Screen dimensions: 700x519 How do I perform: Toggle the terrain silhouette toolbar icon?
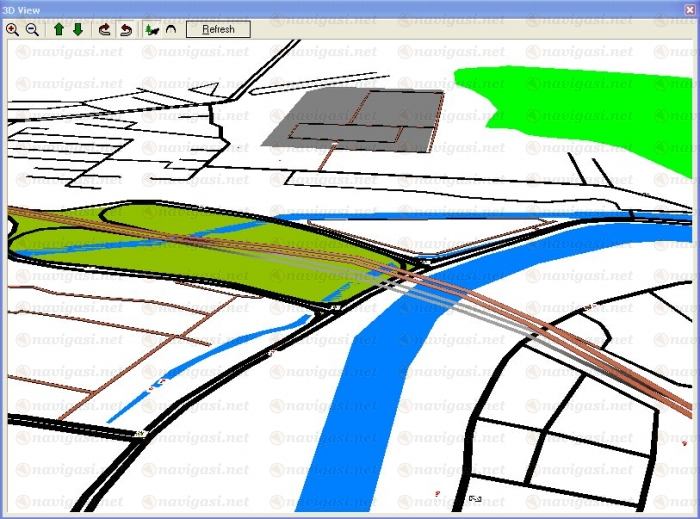tap(151, 29)
